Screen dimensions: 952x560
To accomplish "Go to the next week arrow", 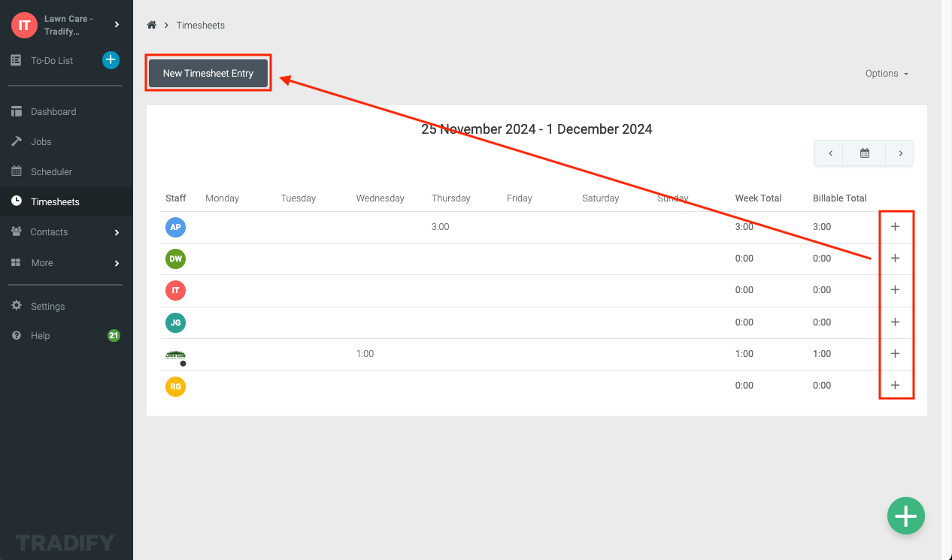I will pyautogui.click(x=899, y=153).
